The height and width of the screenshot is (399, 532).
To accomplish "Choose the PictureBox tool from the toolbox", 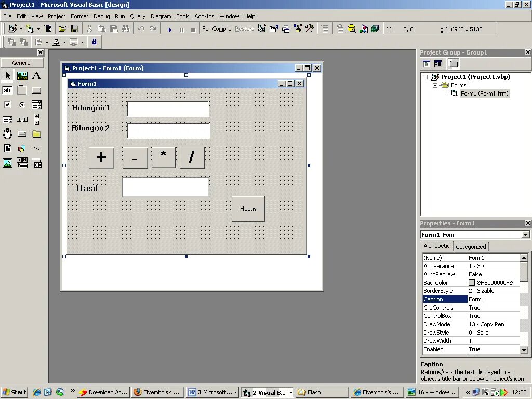I will 22,75.
